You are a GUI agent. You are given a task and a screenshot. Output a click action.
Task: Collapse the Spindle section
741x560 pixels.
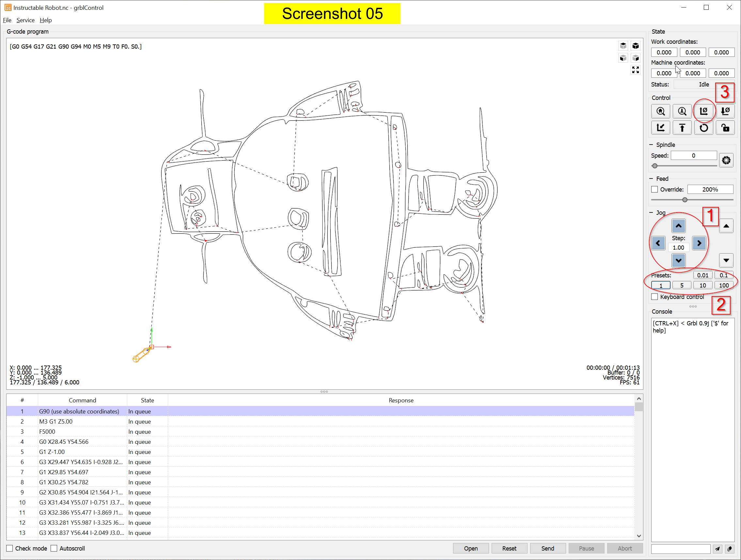click(651, 144)
